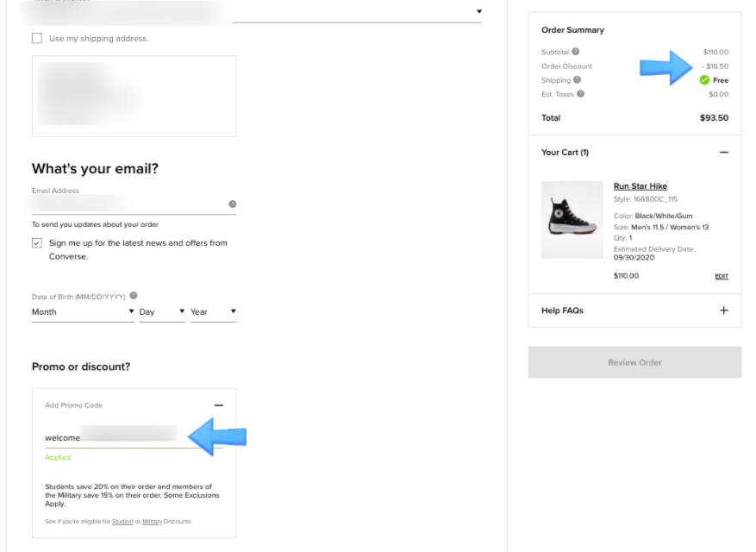
Task: Open the Day dropdown
Action: [x=162, y=312]
